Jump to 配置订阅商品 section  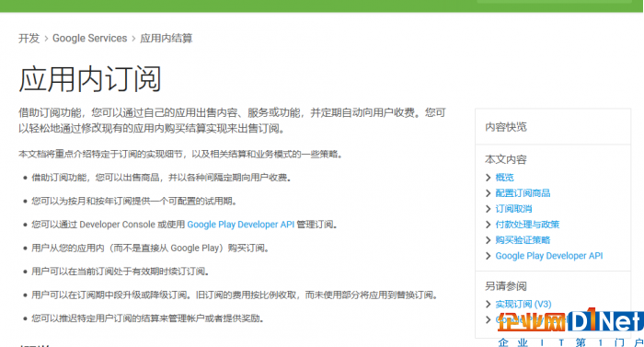[523, 193]
